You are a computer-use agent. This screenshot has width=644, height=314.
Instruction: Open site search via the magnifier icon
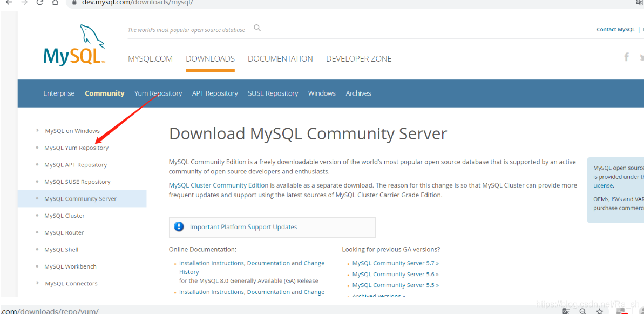[257, 28]
